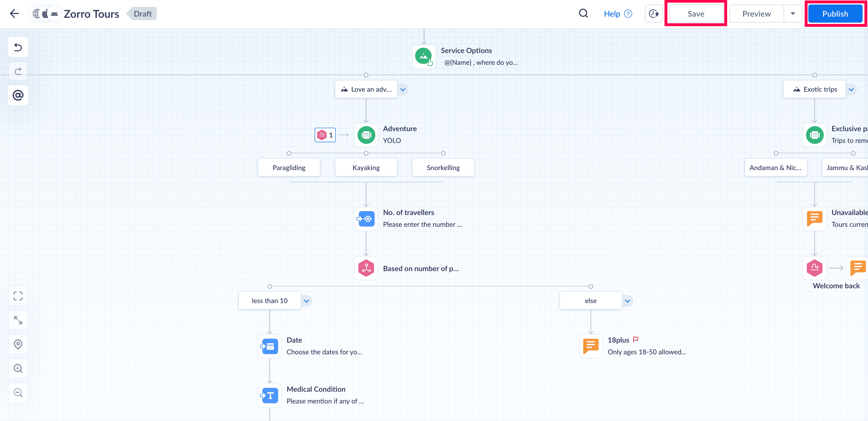Click the locate pin icon
Screen dimensions: 868x421
[x=18, y=344]
